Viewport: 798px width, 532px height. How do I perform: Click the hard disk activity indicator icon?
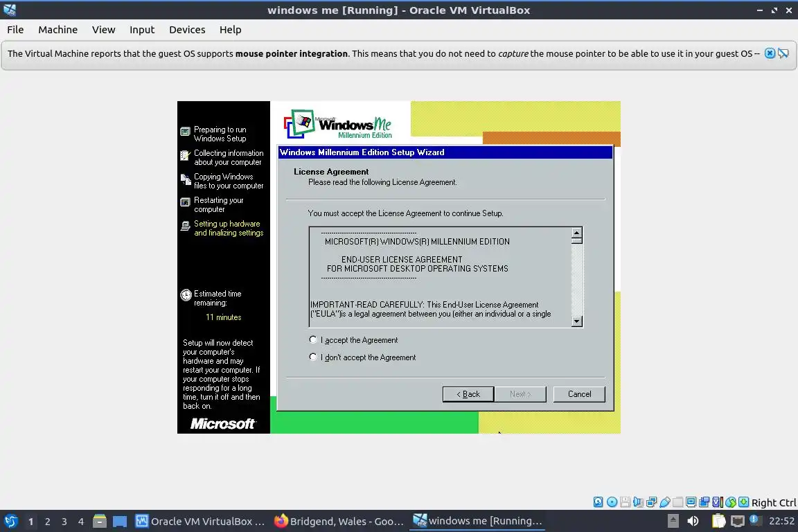[598, 502]
